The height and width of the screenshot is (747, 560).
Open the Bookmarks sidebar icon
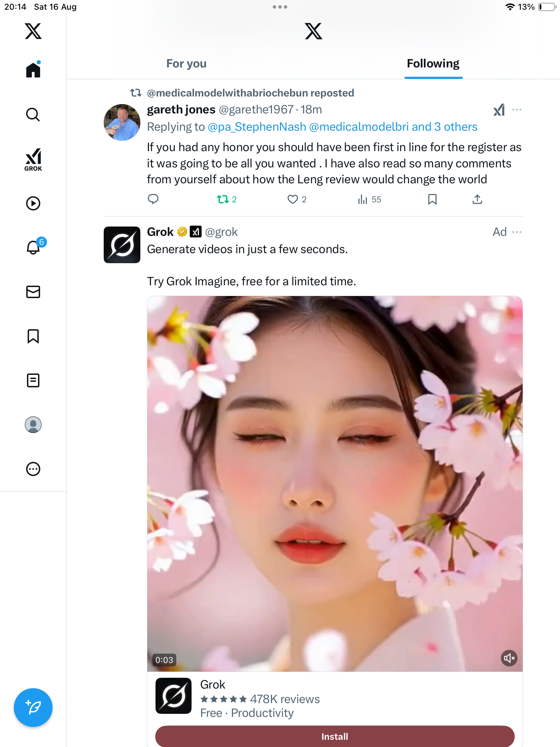[x=33, y=336]
